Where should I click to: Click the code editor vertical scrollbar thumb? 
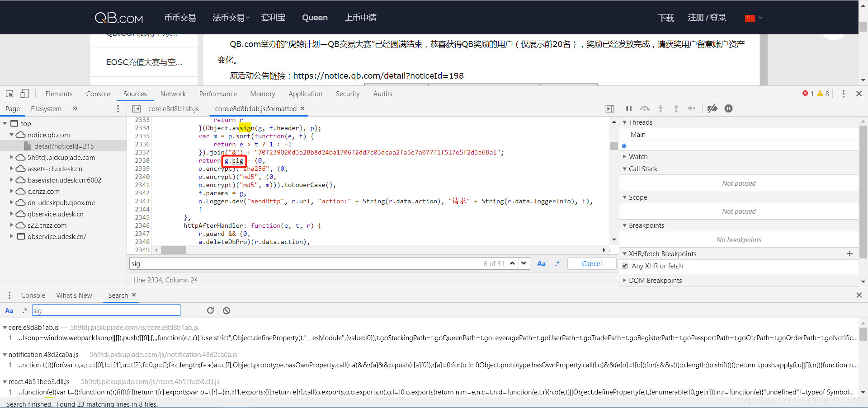pos(614,146)
